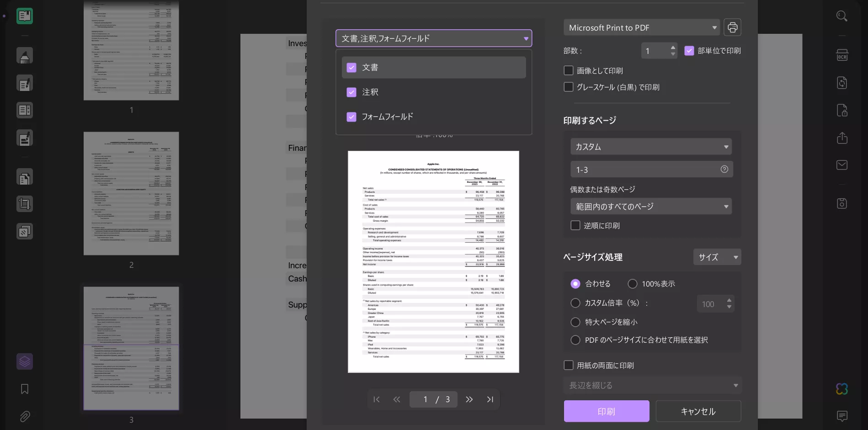
Task: Toggle 逆順に印刷 option
Action: click(575, 225)
